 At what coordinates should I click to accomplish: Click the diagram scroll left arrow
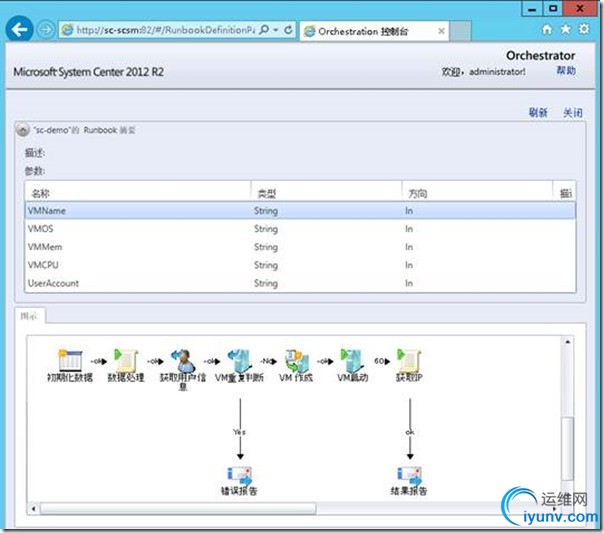pyautogui.click(x=34, y=509)
